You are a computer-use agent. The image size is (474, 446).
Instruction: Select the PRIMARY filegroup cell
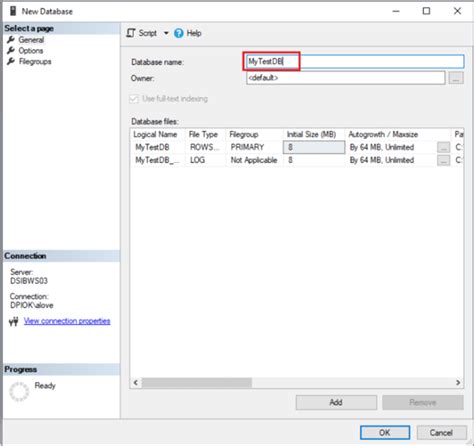click(254, 147)
